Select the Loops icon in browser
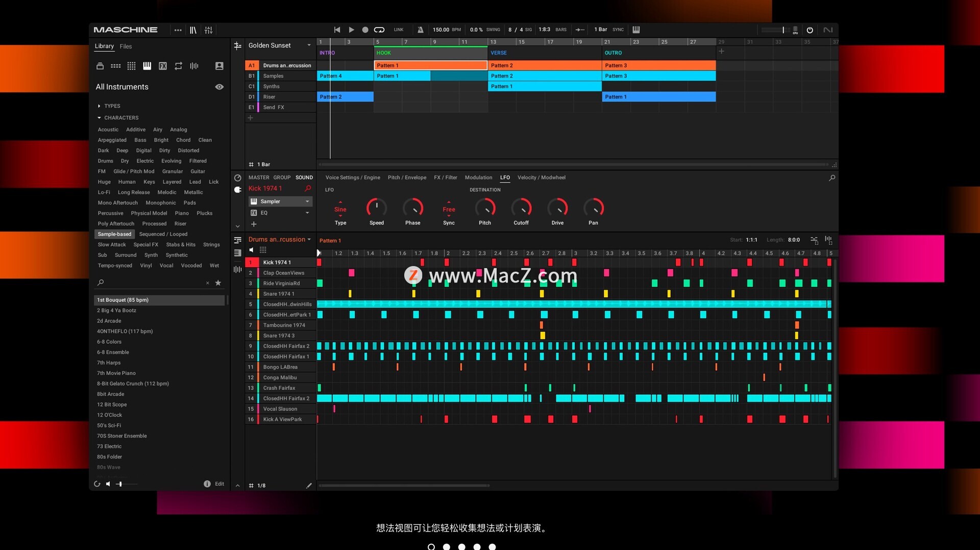 click(178, 66)
